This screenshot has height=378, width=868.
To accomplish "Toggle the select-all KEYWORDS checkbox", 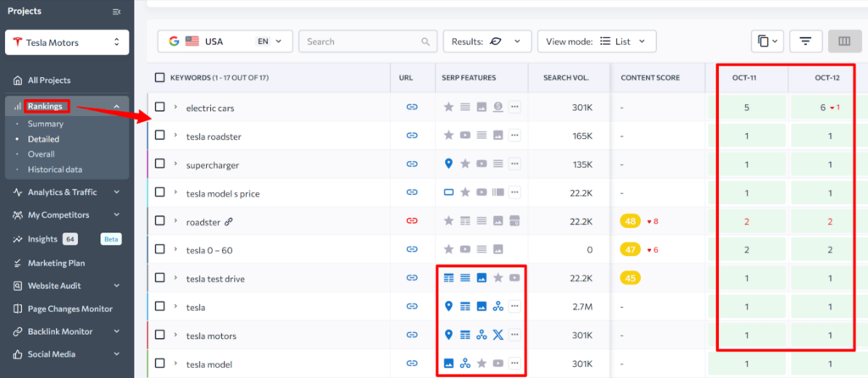I will pyautogui.click(x=160, y=78).
